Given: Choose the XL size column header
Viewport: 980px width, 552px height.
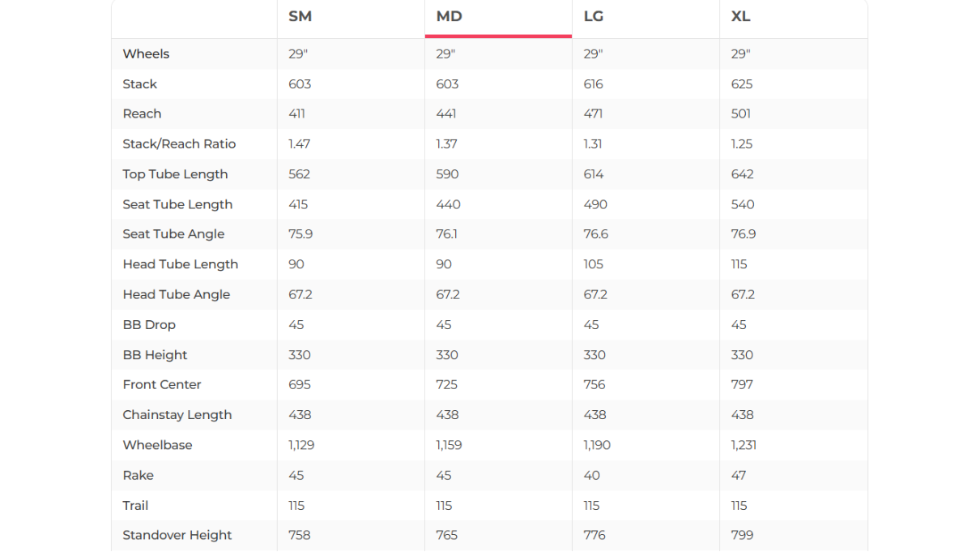Looking at the screenshot, I should click(740, 16).
